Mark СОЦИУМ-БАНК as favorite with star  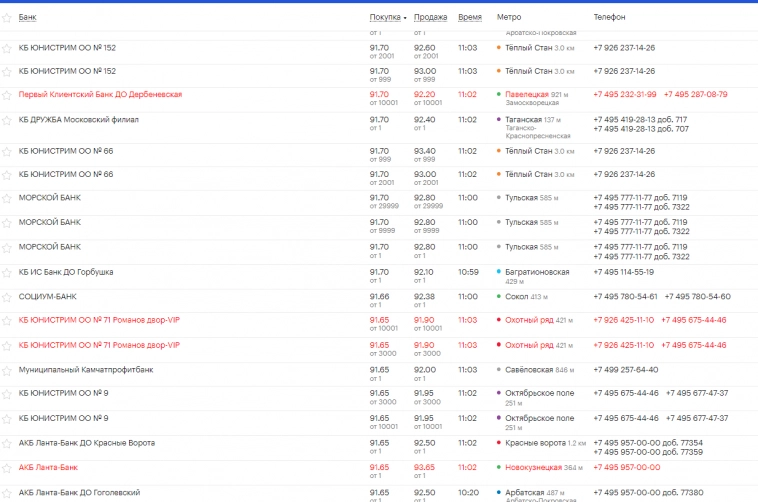pos(7,297)
